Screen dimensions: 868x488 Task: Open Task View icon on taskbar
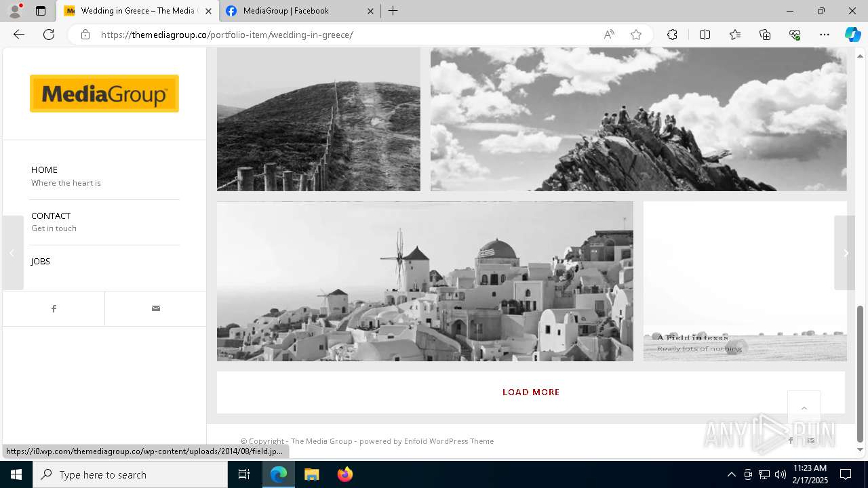click(x=244, y=474)
